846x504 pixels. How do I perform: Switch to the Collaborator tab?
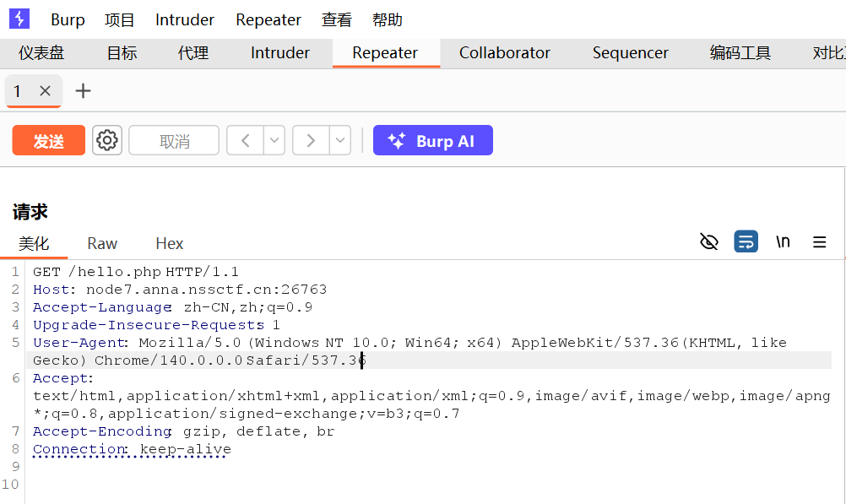[504, 52]
